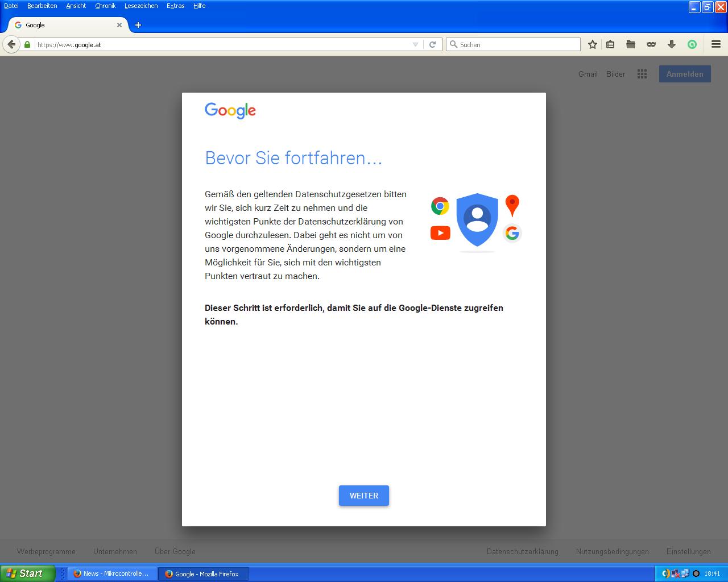Click the folder icon in the Firefox toolbar

[631, 44]
